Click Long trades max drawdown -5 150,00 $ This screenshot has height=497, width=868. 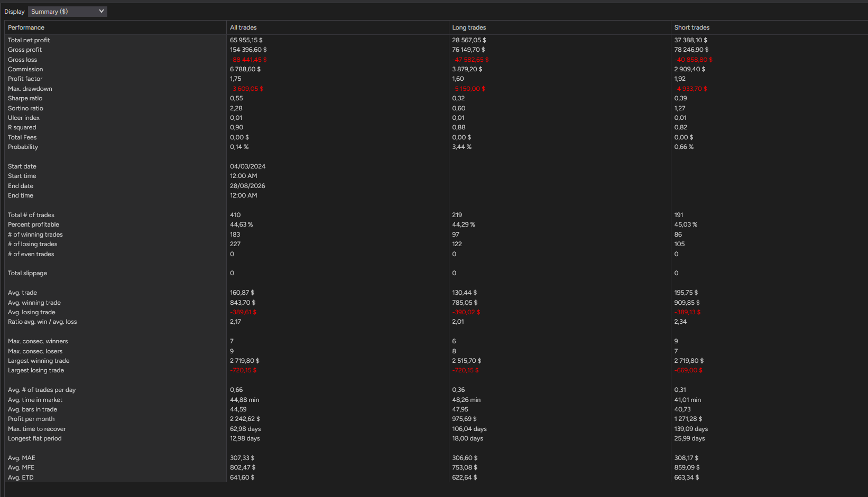(x=469, y=89)
